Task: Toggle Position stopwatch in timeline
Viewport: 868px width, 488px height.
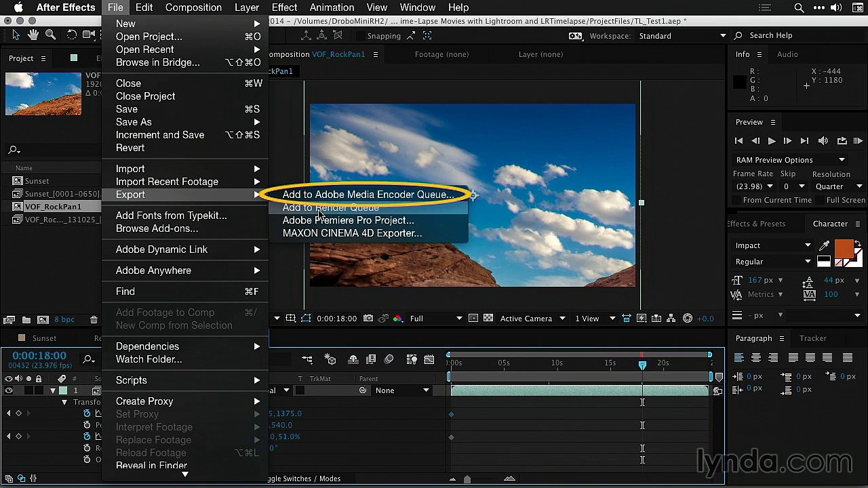Action: tap(87, 425)
